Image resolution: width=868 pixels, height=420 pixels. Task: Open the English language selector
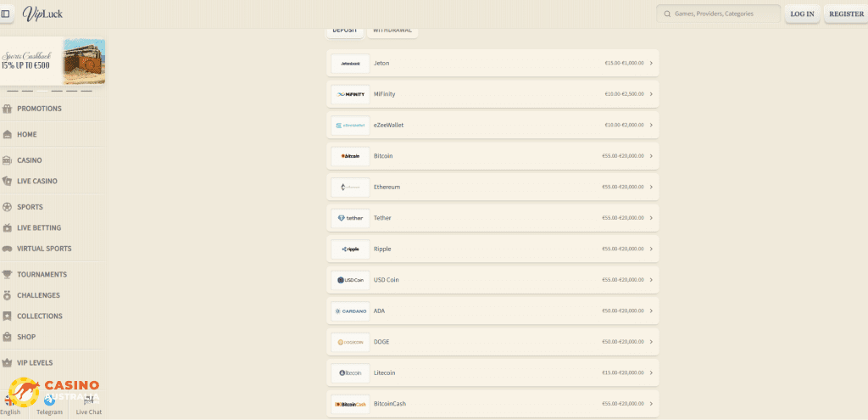pyautogui.click(x=10, y=406)
